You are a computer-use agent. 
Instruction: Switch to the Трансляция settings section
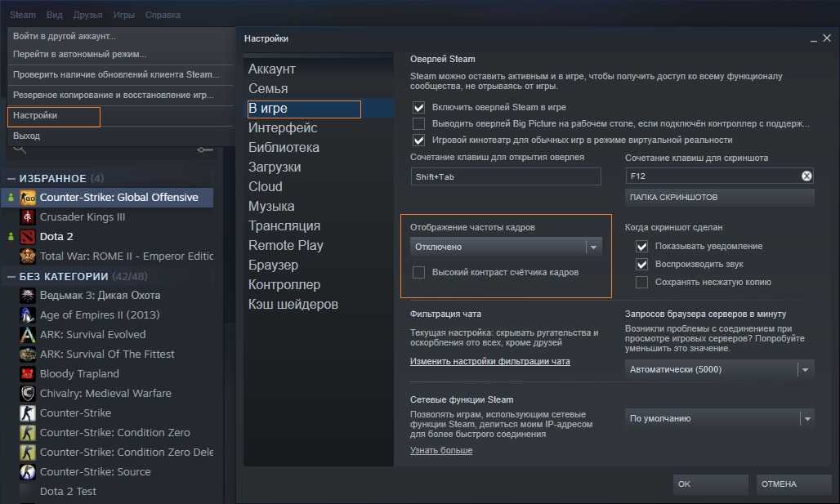pos(284,226)
